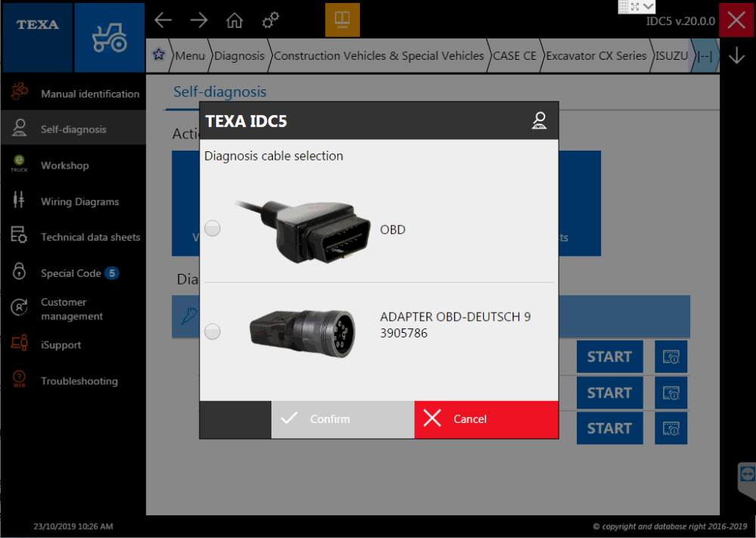The image size is (756, 538).
Task: Expand the breadcrumb bar downward arrow
Action: click(736, 55)
